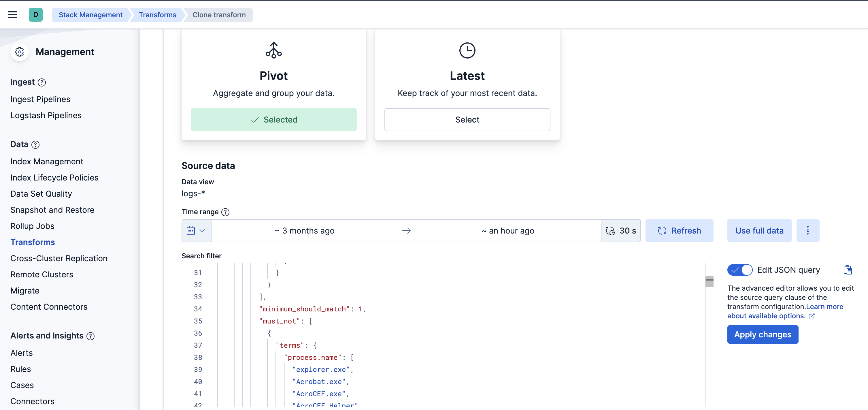Click the Ingest section help icon
Image resolution: width=868 pixels, height=410 pixels.
click(42, 82)
